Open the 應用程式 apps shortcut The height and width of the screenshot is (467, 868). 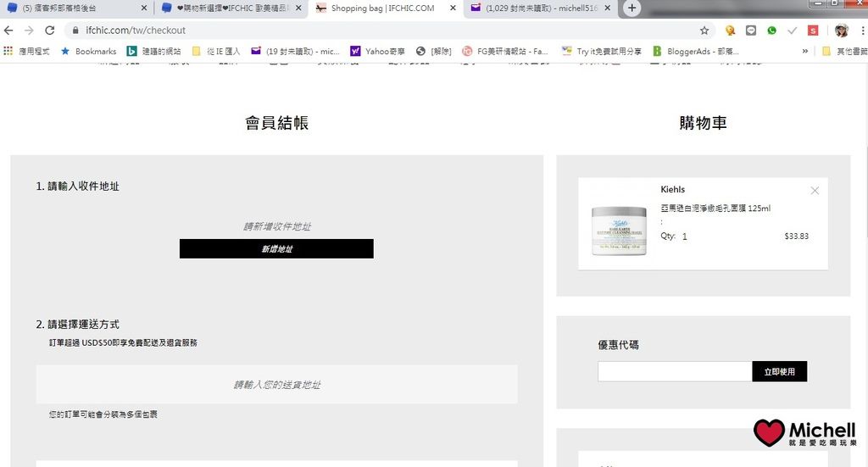[26, 52]
